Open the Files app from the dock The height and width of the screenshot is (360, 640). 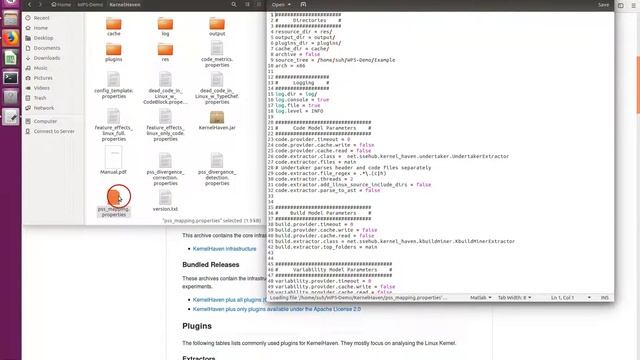pos(11,18)
